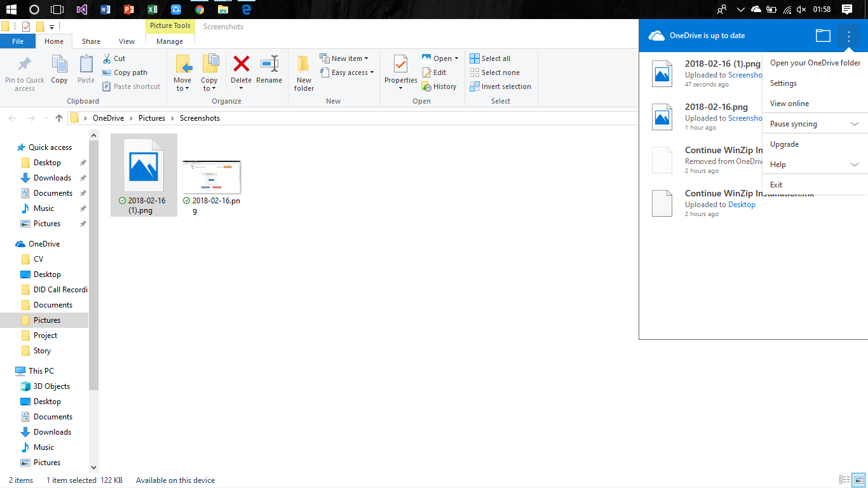
Task: Click the Desktop link under Continue WinZip
Action: [742, 205]
